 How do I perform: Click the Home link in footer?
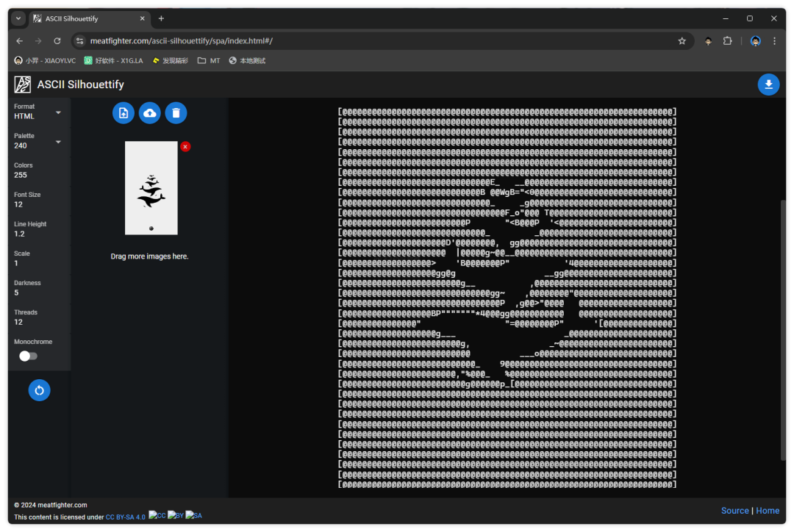click(x=768, y=511)
